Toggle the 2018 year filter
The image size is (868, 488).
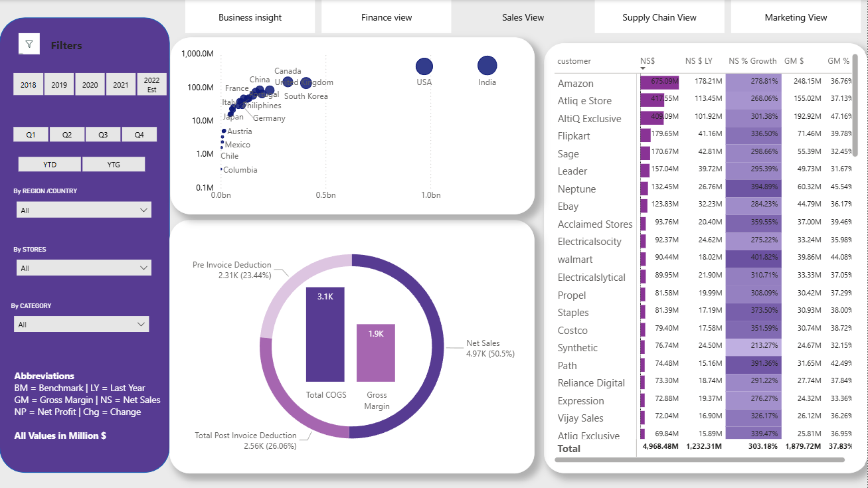(x=29, y=85)
